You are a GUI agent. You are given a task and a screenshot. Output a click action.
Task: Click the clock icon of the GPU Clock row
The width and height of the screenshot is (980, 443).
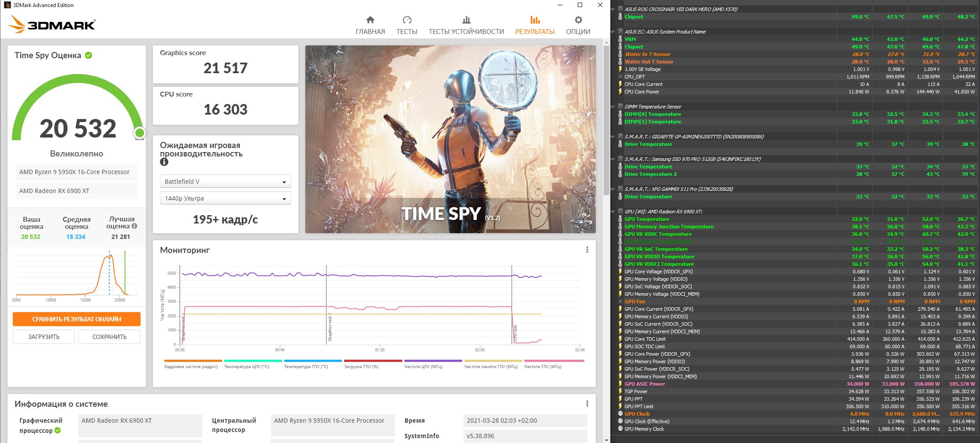click(x=620, y=414)
